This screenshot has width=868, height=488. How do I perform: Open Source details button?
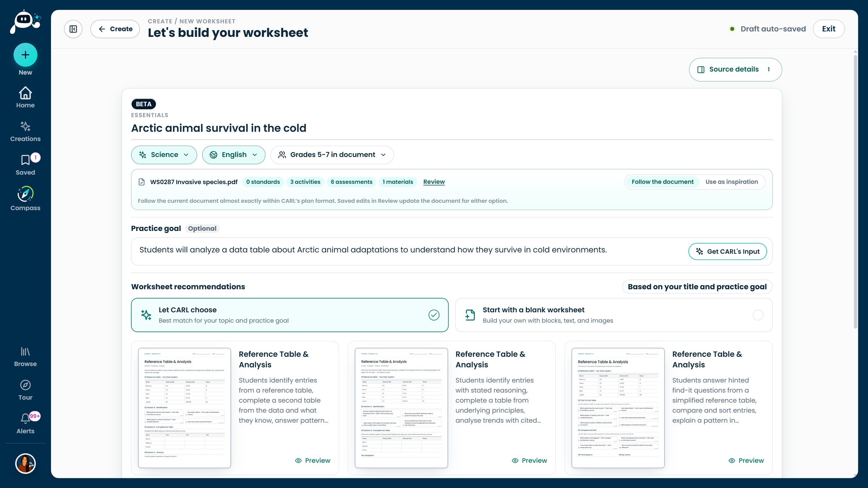735,69
